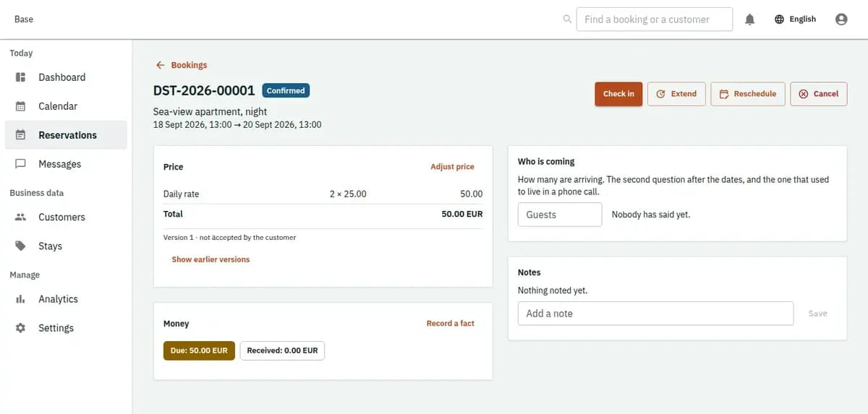
Task: Click the '2 × 25.00' value
Action: 348,194
